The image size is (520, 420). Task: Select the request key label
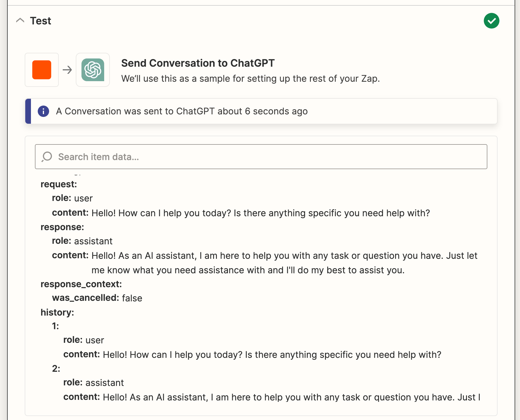[59, 184]
